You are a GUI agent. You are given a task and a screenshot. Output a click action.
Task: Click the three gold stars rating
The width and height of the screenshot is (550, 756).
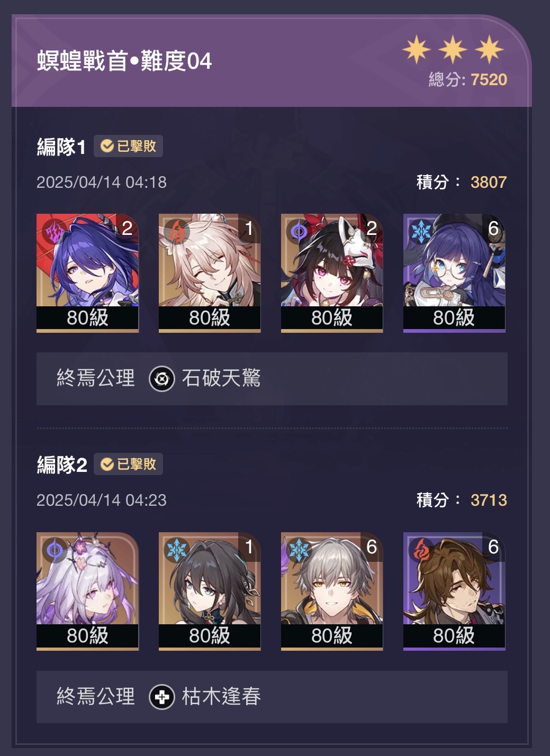453,50
